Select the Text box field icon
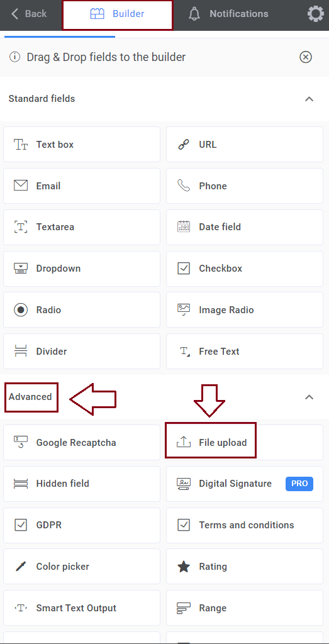The width and height of the screenshot is (329, 644). (21, 145)
